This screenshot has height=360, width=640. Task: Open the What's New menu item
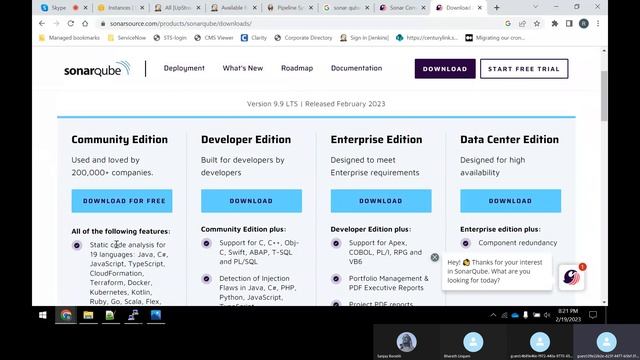pos(243,68)
